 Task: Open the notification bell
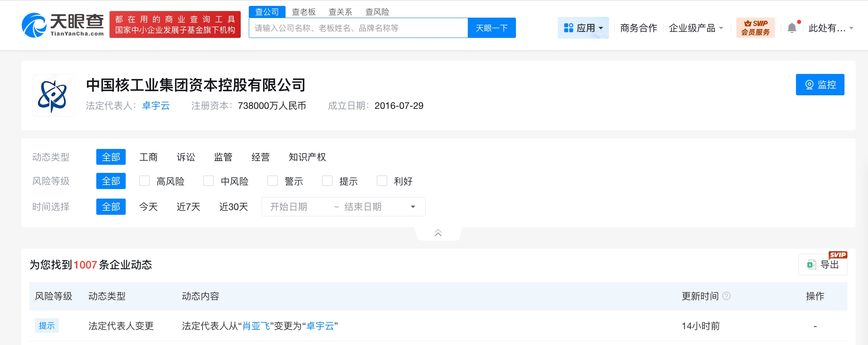coord(792,28)
